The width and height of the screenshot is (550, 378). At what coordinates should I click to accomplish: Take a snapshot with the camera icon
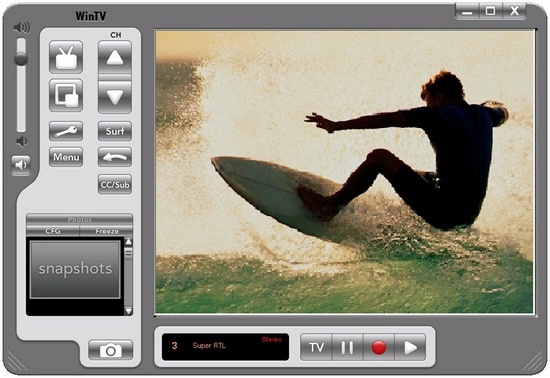click(111, 350)
